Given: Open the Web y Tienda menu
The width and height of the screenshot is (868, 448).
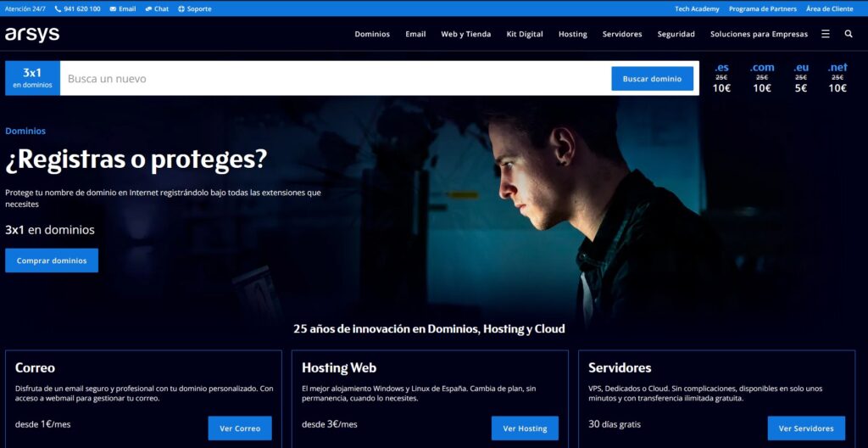Looking at the screenshot, I should coord(465,34).
